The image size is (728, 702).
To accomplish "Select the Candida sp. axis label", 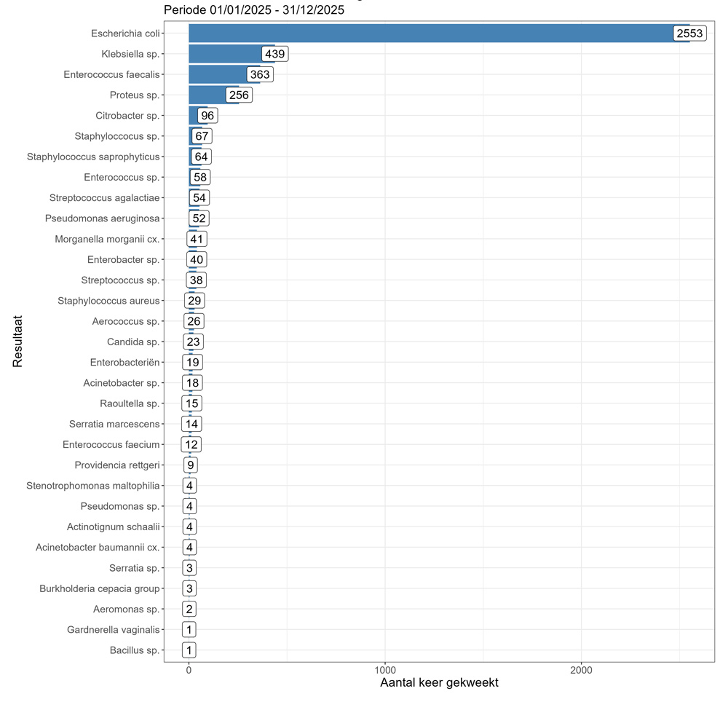I will pyautogui.click(x=132, y=342).
